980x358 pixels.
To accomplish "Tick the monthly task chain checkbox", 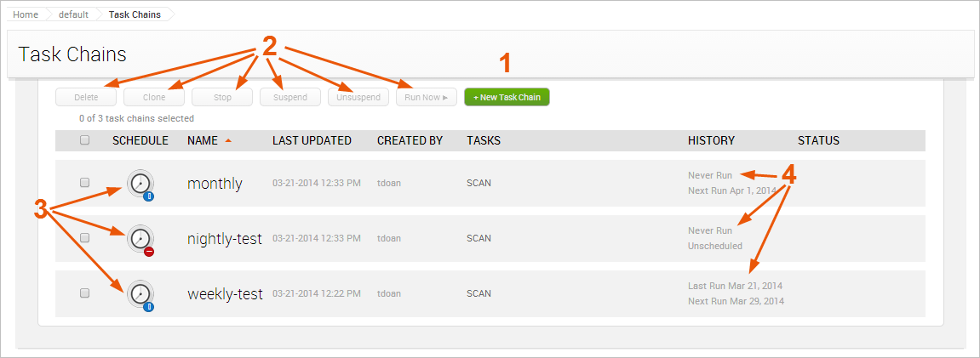I will coord(84,183).
